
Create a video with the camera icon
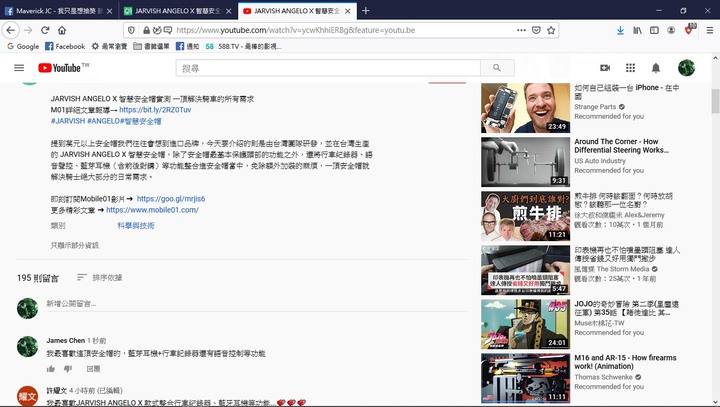pos(605,68)
